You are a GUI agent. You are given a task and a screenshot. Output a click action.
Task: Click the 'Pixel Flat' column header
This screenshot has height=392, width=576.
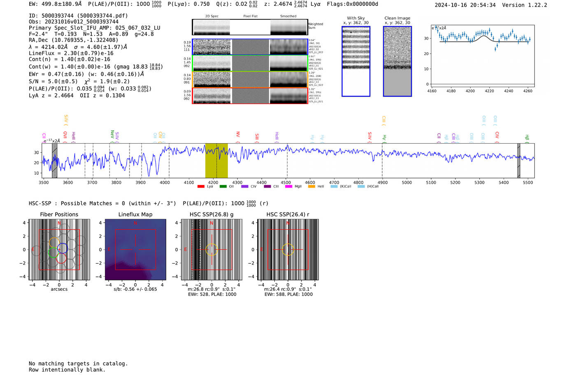(250, 16)
